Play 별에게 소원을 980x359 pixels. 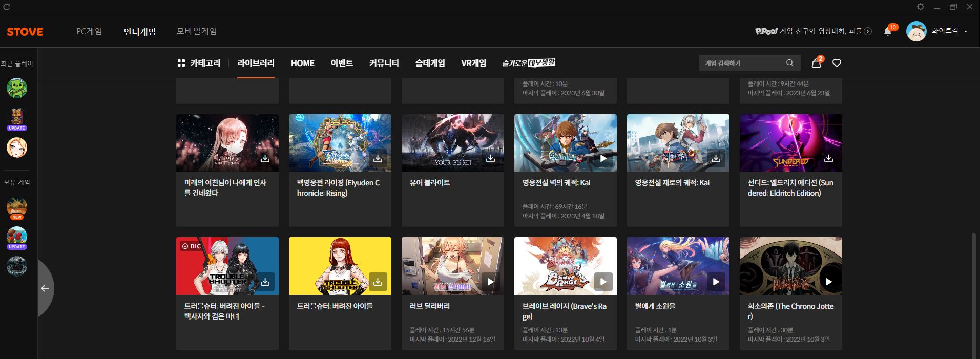pos(716,282)
